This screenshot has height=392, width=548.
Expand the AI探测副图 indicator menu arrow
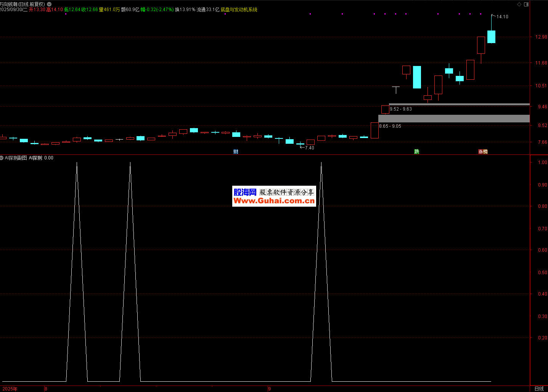coord(2,158)
